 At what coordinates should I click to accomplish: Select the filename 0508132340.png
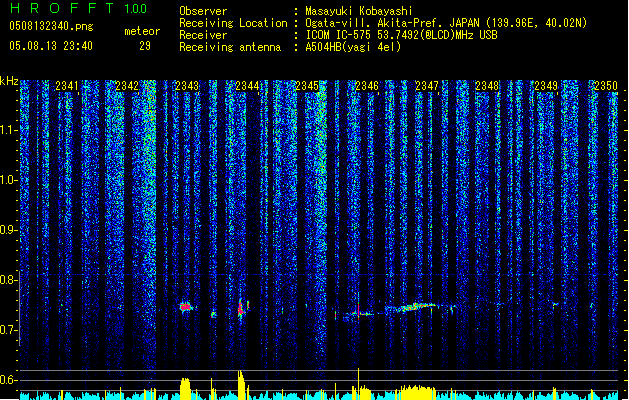tap(51, 26)
